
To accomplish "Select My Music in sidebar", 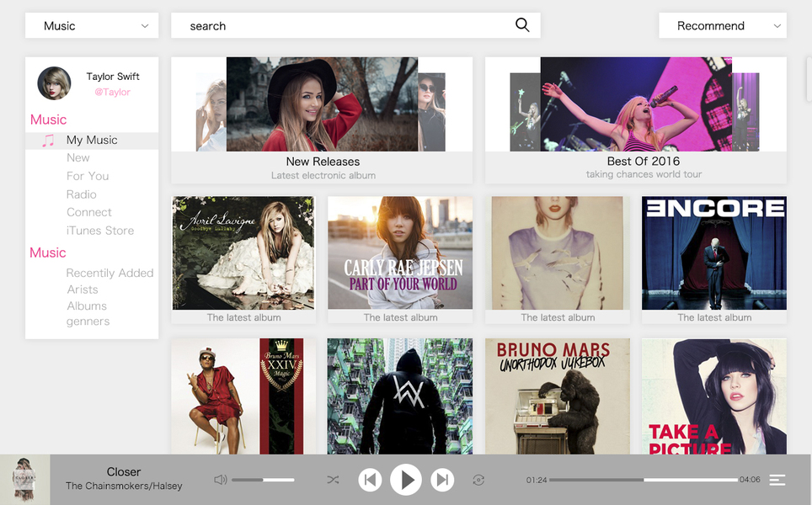I will [92, 141].
